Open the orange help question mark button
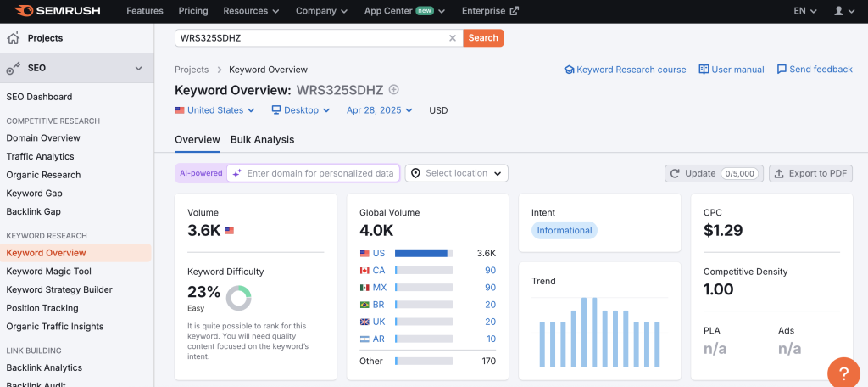The width and height of the screenshot is (868, 387). [x=843, y=373]
